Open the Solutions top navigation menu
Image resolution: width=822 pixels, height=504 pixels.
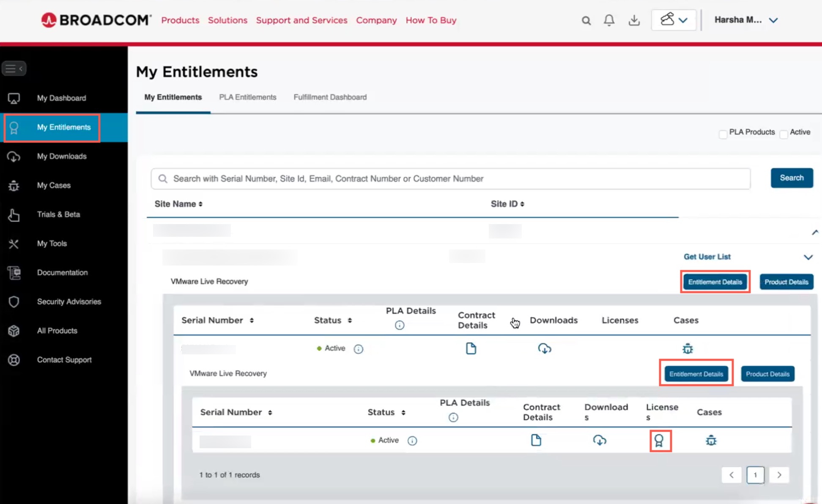click(227, 20)
